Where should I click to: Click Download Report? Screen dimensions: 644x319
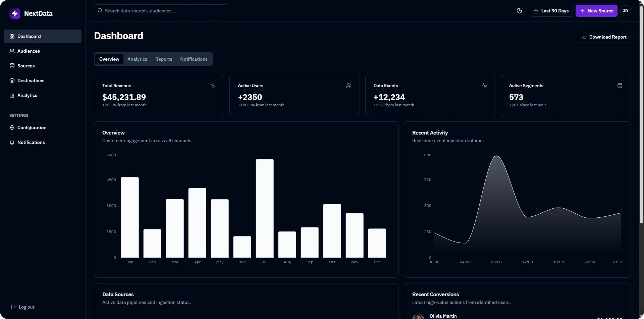point(604,37)
